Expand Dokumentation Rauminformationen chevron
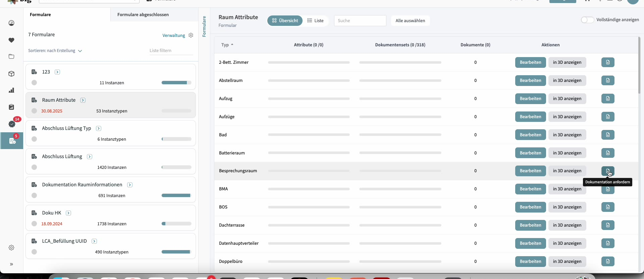Viewport: 644px width, 279px height. [x=130, y=185]
